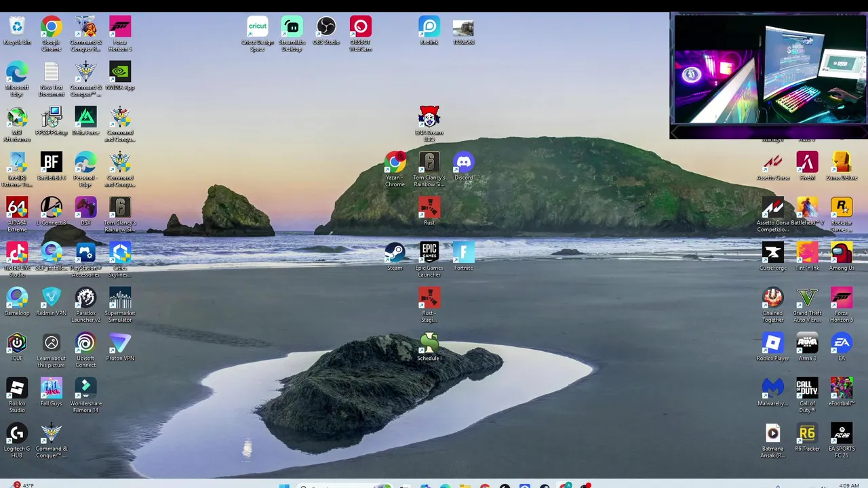Open Wondershare Filmora 14 shortcut
The image size is (868, 488).
click(85, 395)
